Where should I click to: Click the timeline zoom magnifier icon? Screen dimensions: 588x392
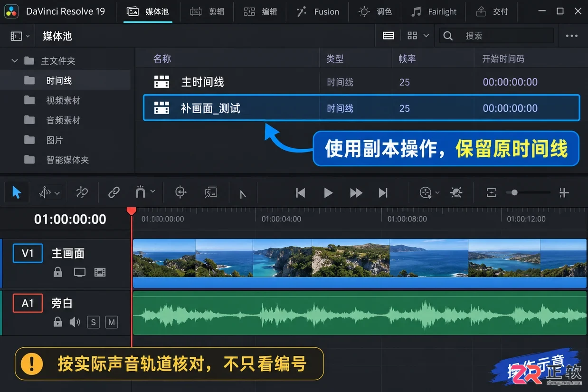pos(426,192)
